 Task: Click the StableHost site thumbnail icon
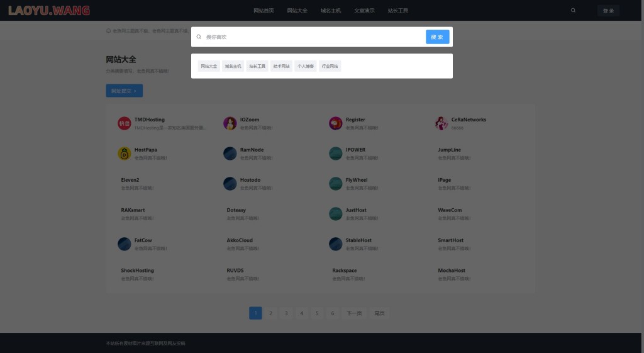pos(335,244)
